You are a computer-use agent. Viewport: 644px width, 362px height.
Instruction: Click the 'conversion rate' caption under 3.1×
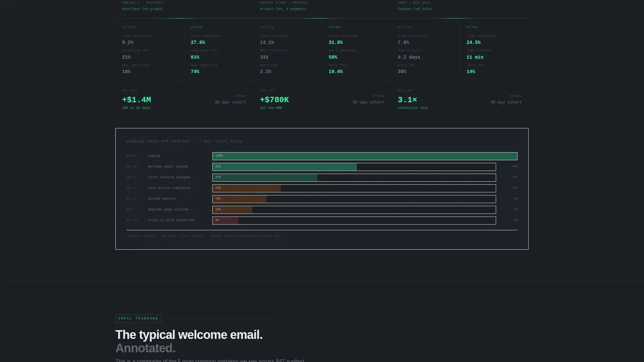pyautogui.click(x=413, y=108)
